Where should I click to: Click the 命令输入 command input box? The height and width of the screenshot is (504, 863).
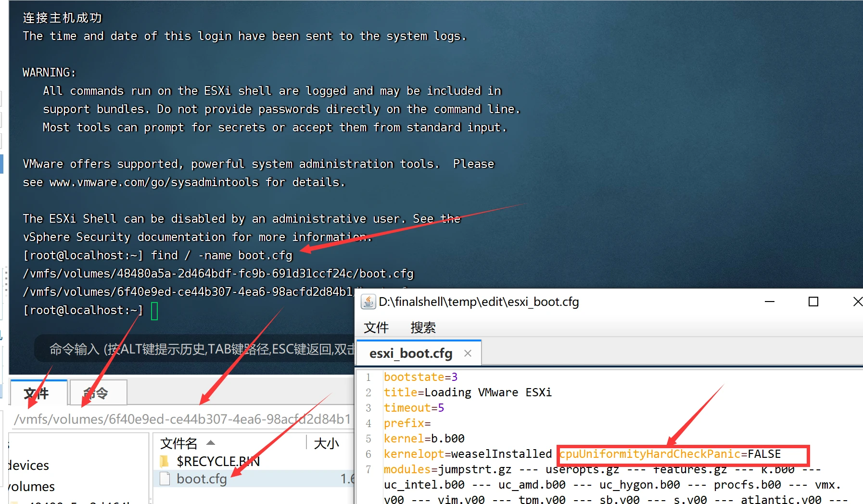[194, 349]
